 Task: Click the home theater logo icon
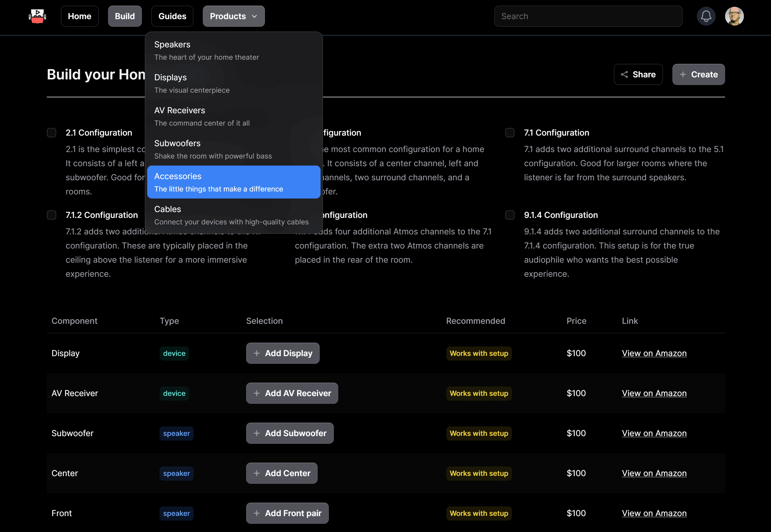pos(37,16)
